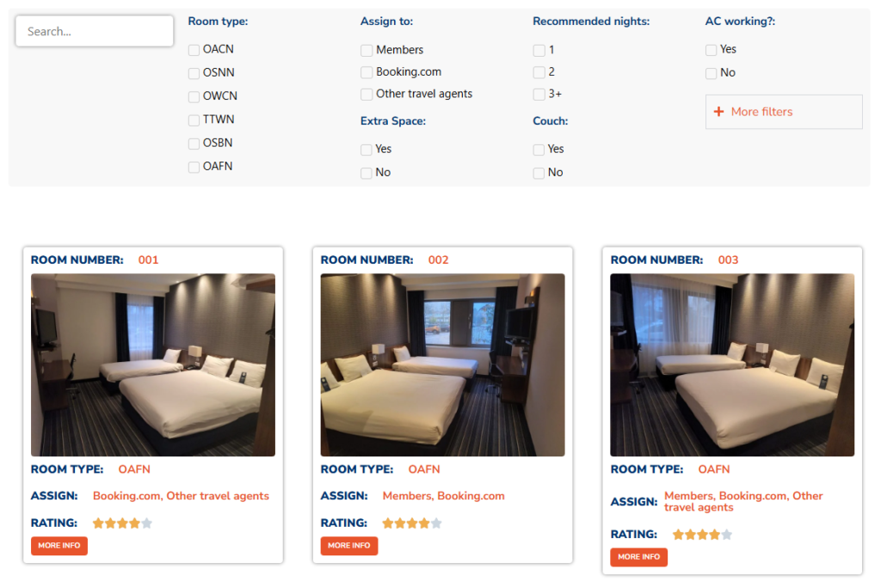The width and height of the screenshot is (881, 588).
Task: Tick the OACN room type checkbox
Action: tap(194, 50)
